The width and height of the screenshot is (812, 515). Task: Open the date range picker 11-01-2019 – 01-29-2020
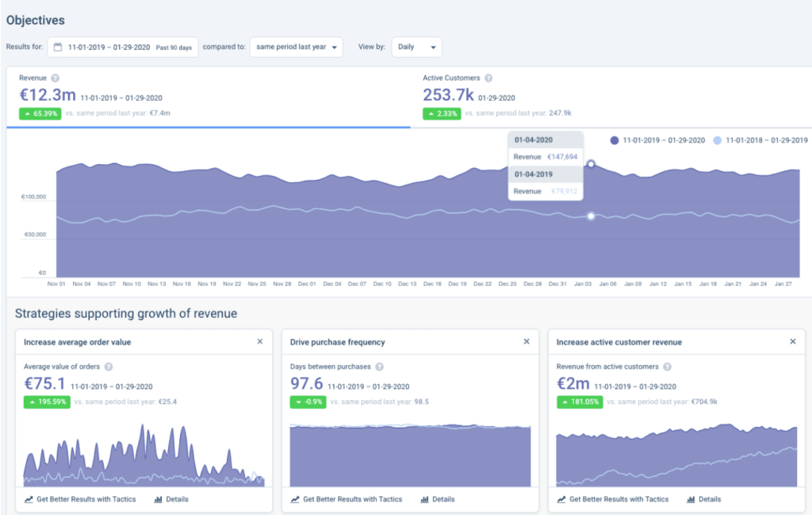pyautogui.click(x=123, y=47)
